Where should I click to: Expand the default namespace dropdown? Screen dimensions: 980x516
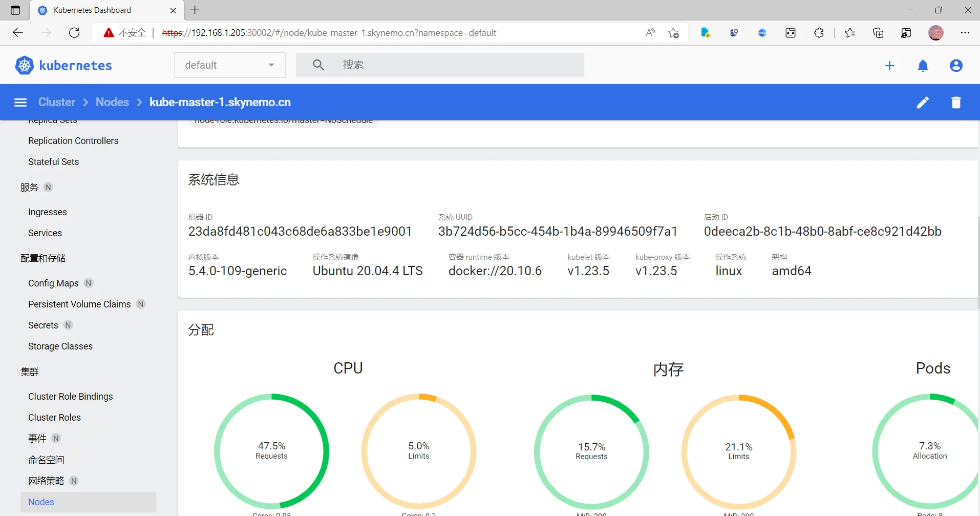230,65
